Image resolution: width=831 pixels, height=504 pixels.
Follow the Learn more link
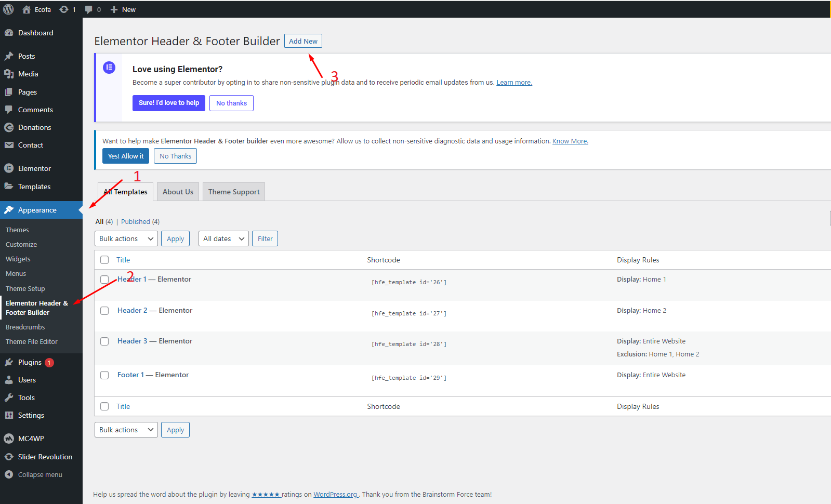[x=514, y=82]
